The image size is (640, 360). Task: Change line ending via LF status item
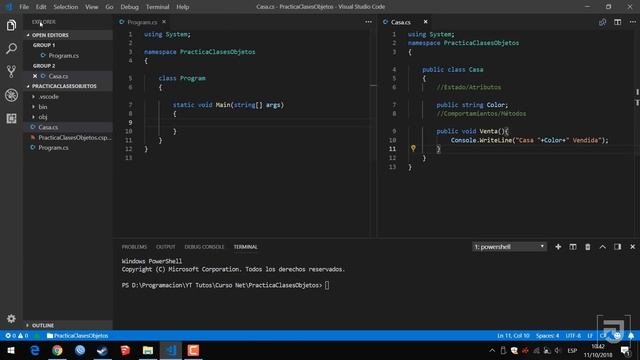tap(590, 336)
